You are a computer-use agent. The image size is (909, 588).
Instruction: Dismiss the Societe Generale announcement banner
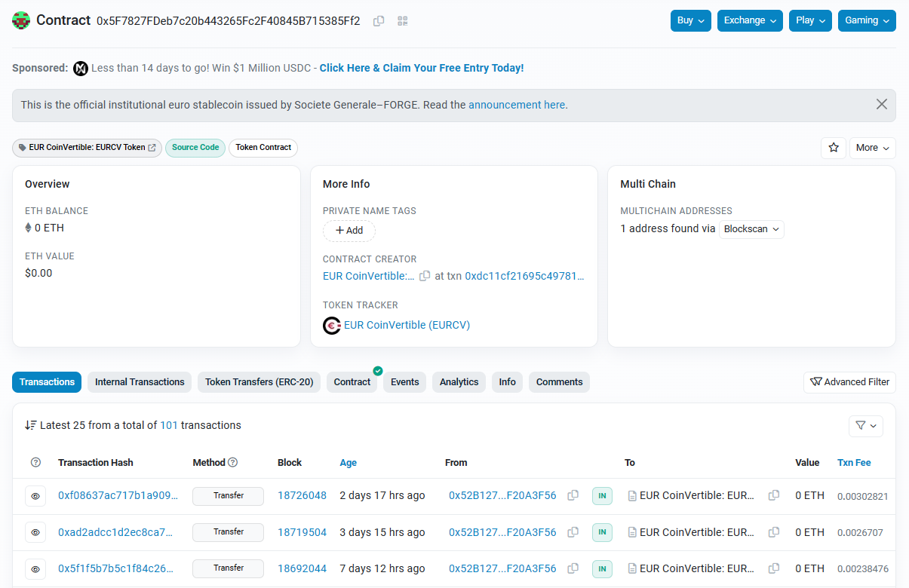[x=881, y=105]
